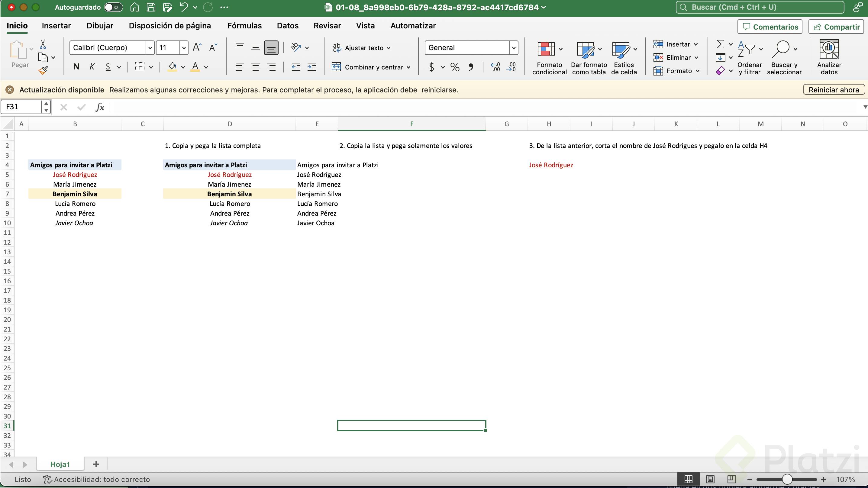Image resolution: width=868 pixels, height=488 pixels.
Task: Expand the General number format dropdown
Action: tap(514, 48)
